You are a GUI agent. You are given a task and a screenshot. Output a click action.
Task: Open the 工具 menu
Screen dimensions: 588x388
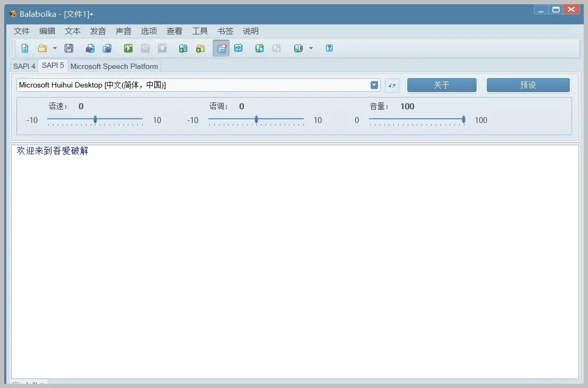(x=200, y=31)
